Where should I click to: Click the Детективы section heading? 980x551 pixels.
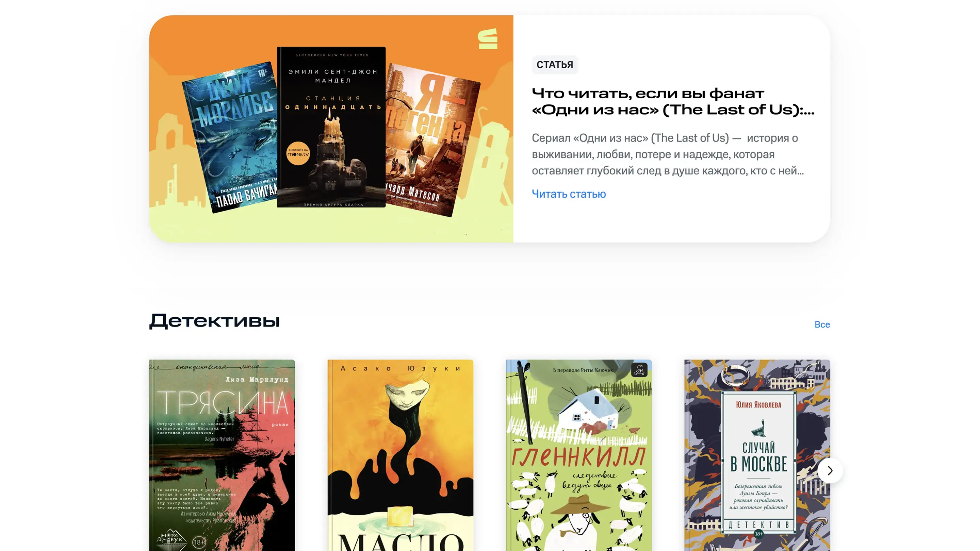tap(214, 321)
